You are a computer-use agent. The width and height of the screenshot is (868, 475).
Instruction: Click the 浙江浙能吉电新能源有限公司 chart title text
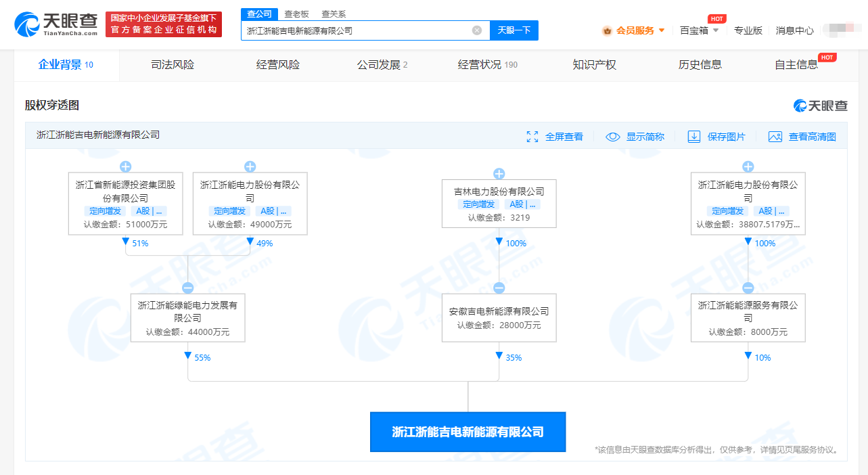click(98, 135)
